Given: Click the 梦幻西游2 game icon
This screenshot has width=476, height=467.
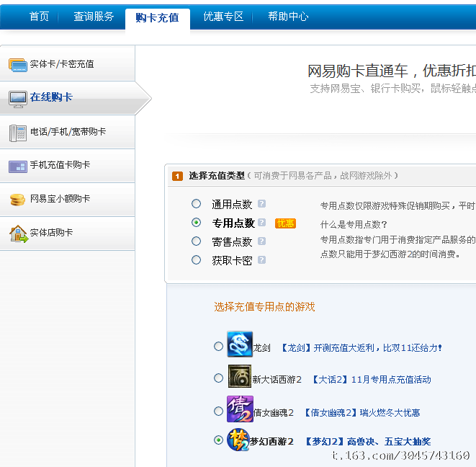Looking at the screenshot, I should pyautogui.click(x=238, y=440).
